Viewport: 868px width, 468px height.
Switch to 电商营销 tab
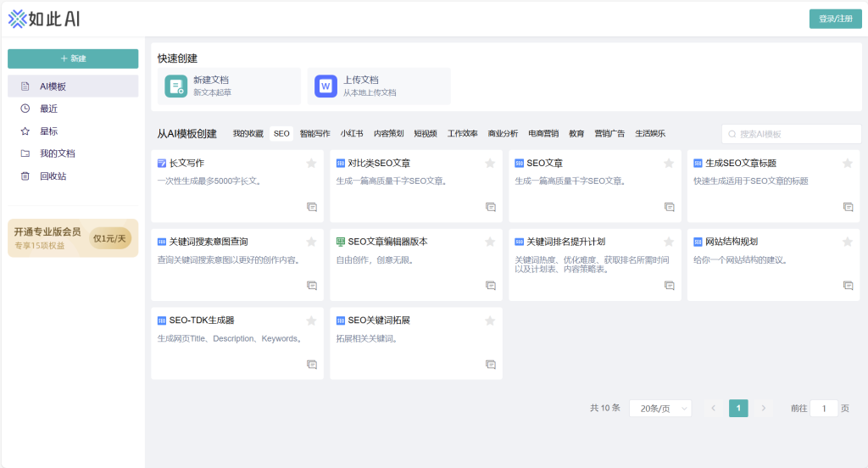coord(543,133)
